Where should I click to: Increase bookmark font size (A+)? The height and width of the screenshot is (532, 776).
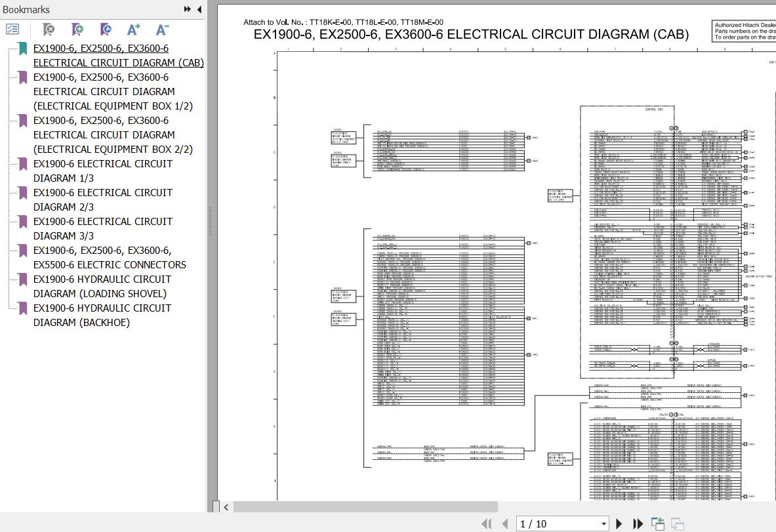coord(134,30)
